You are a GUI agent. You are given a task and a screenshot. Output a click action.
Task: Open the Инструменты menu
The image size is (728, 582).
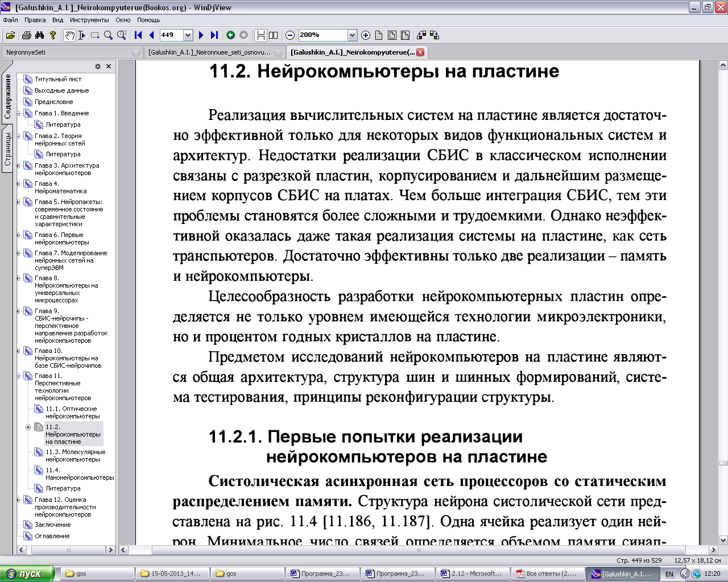tap(89, 20)
